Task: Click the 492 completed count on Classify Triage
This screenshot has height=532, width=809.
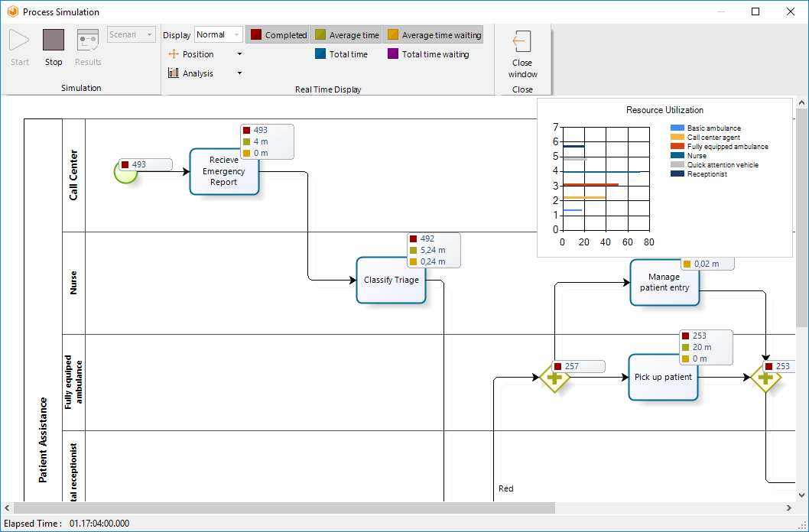Action: [x=427, y=238]
